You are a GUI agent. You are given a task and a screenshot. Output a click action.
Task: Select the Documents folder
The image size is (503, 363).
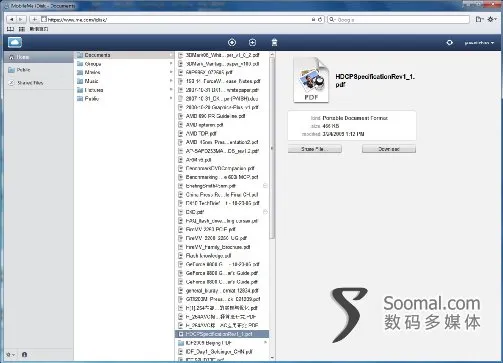124,55
